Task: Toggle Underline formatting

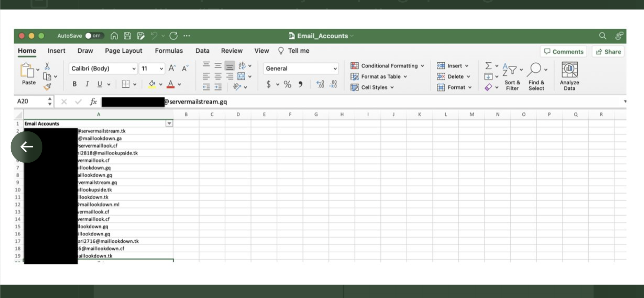Action: pyautogui.click(x=100, y=84)
